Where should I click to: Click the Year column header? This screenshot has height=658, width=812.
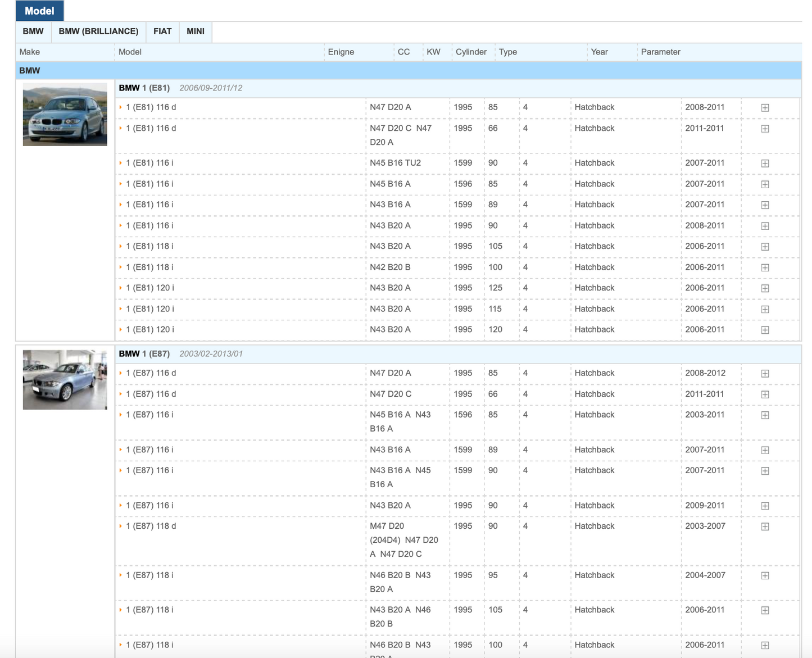point(599,52)
